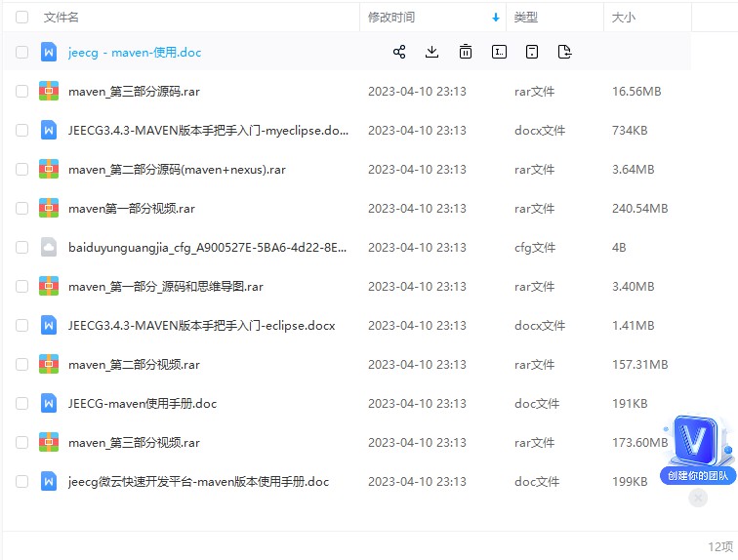Open file maven_第二部分视频.rar
The height and width of the screenshot is (560, 738).
[x=134, y=365]
